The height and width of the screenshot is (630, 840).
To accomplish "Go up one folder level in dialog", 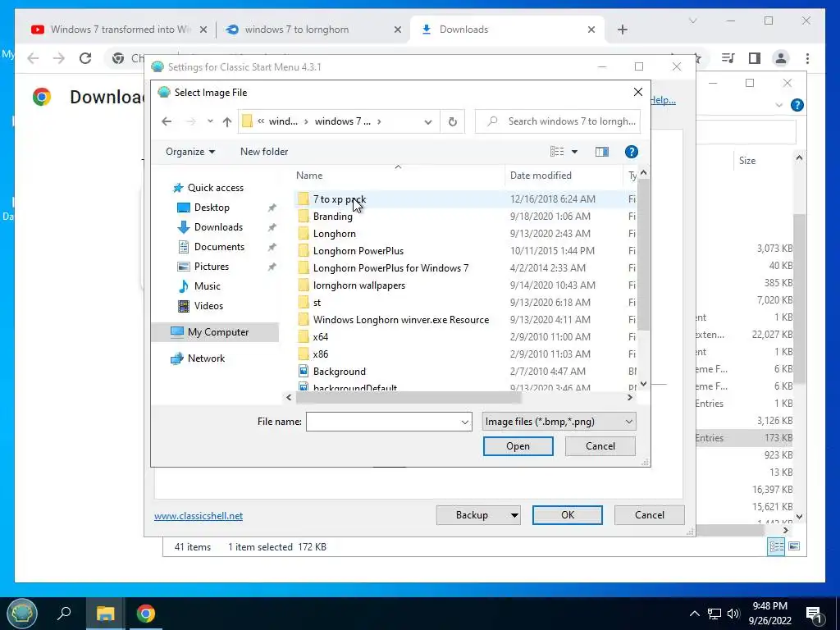I will [x=227, y=121].
